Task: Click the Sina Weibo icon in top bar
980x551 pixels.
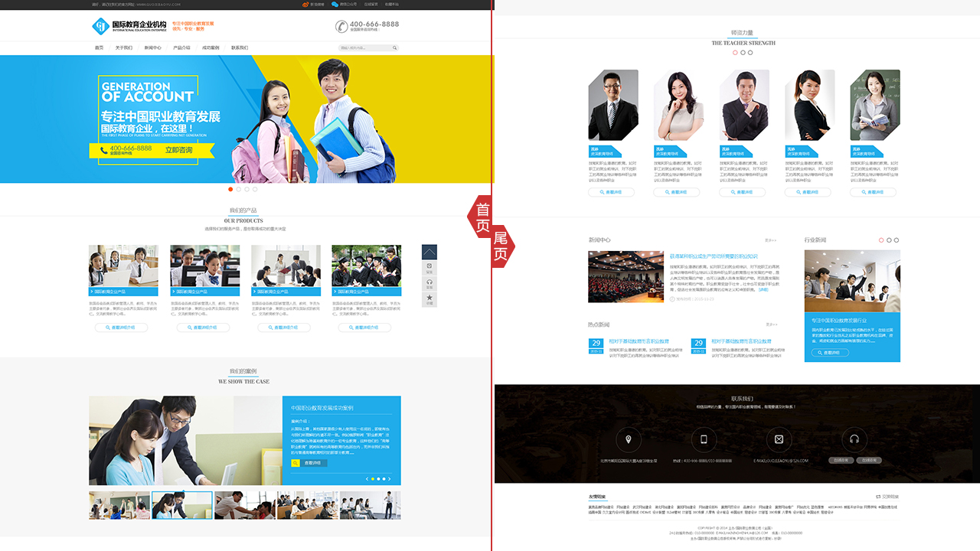Action: point(305,5)
